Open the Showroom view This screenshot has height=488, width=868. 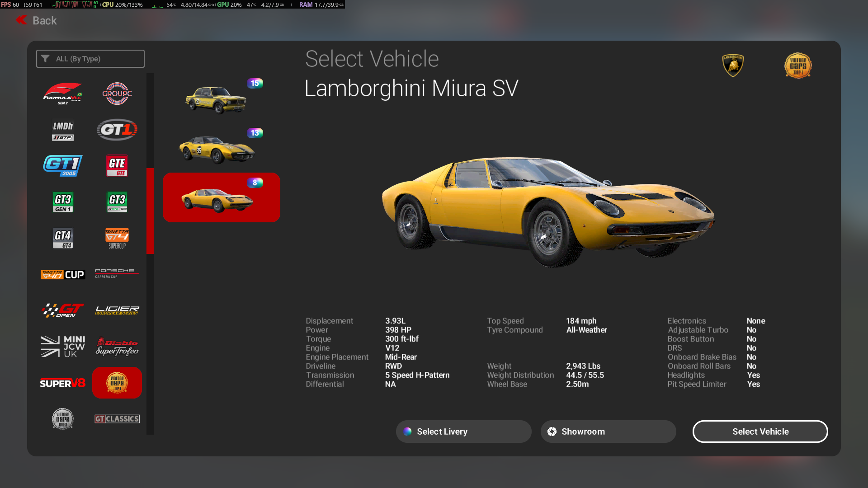pos(608,432)
